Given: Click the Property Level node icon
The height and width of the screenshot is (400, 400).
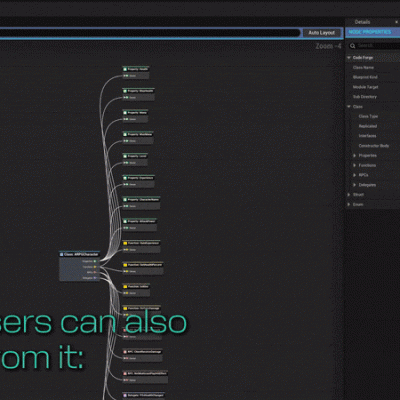Looking at the screenshot, I should (x=125, y=156).
